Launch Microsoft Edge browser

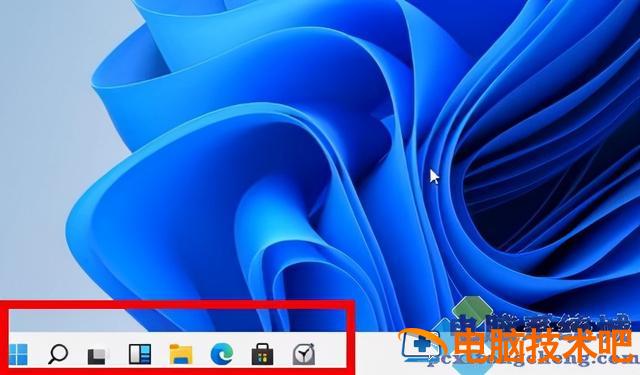(x=222, y=354)
